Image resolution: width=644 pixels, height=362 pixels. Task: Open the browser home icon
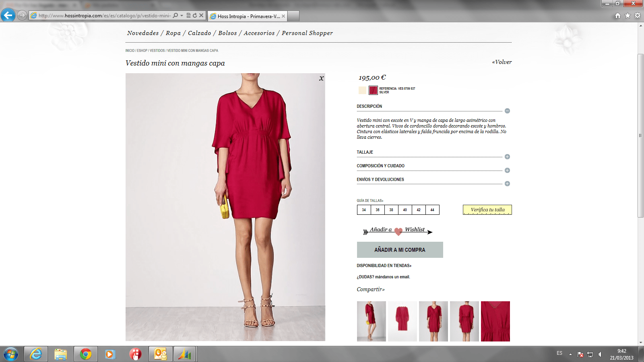(618, 16)
